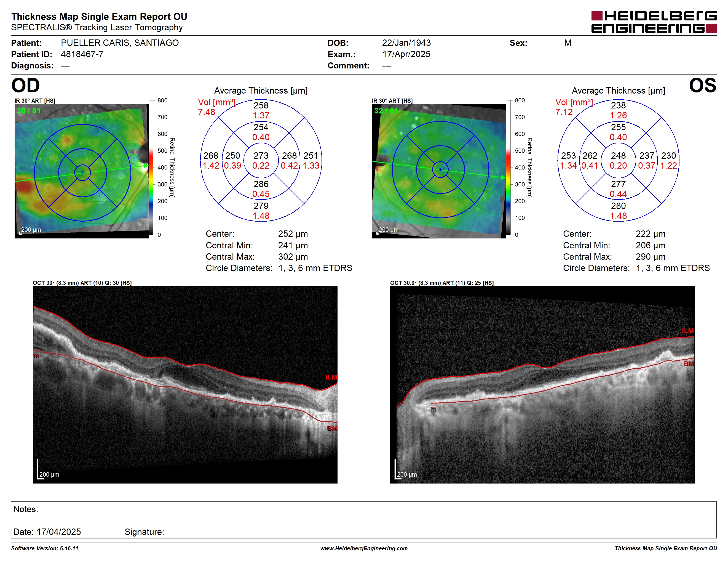This screenshot has height=563, width=728.
Task: Click the Signature field label
Action: [144, 532]
